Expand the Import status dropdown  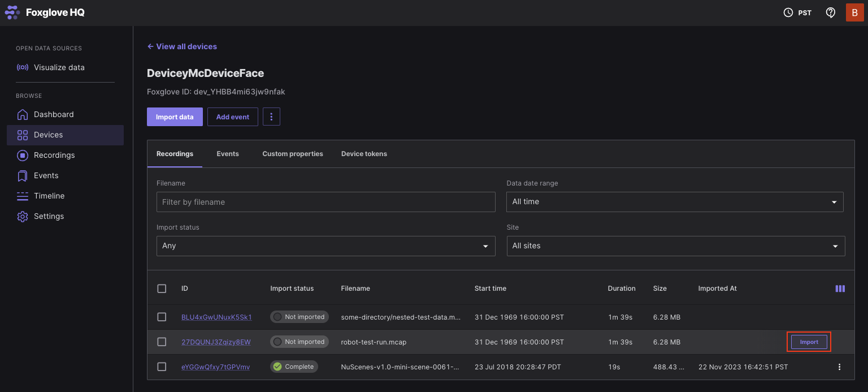325,246
